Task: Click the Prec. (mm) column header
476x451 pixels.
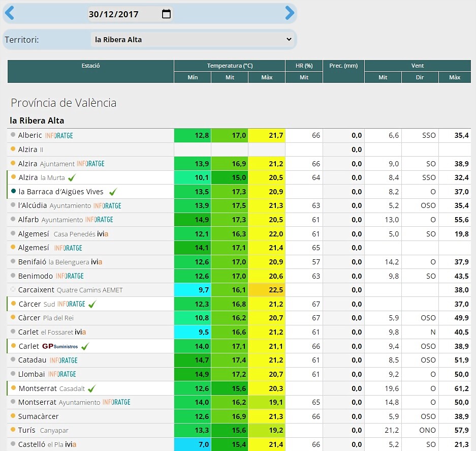Action: click(x=343, y=71)
